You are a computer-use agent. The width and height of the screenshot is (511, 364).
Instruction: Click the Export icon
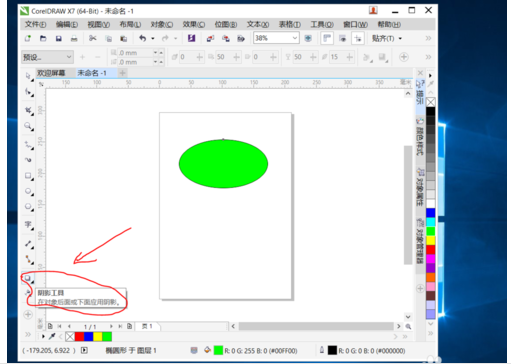click(226, 38)
